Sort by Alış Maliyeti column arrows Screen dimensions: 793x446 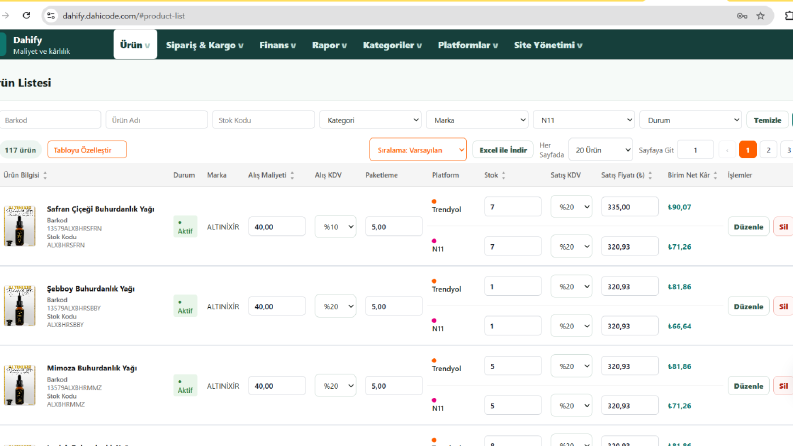[x=292, y=175]
